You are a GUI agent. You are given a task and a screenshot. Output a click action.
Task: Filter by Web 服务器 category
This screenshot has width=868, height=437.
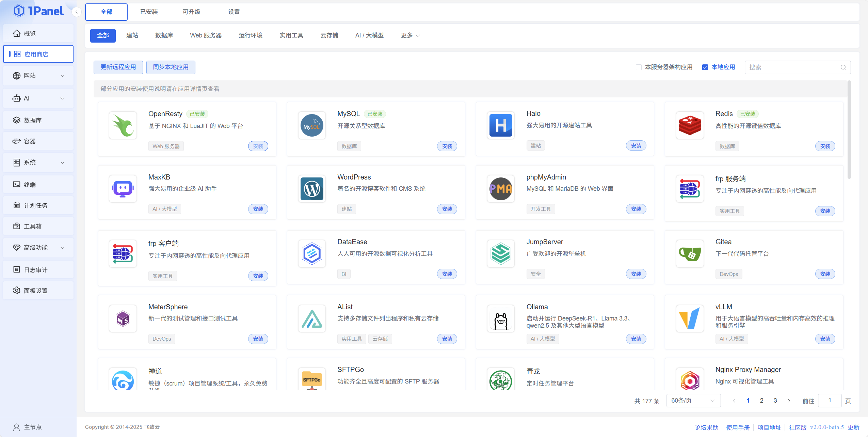click(206, 35)
